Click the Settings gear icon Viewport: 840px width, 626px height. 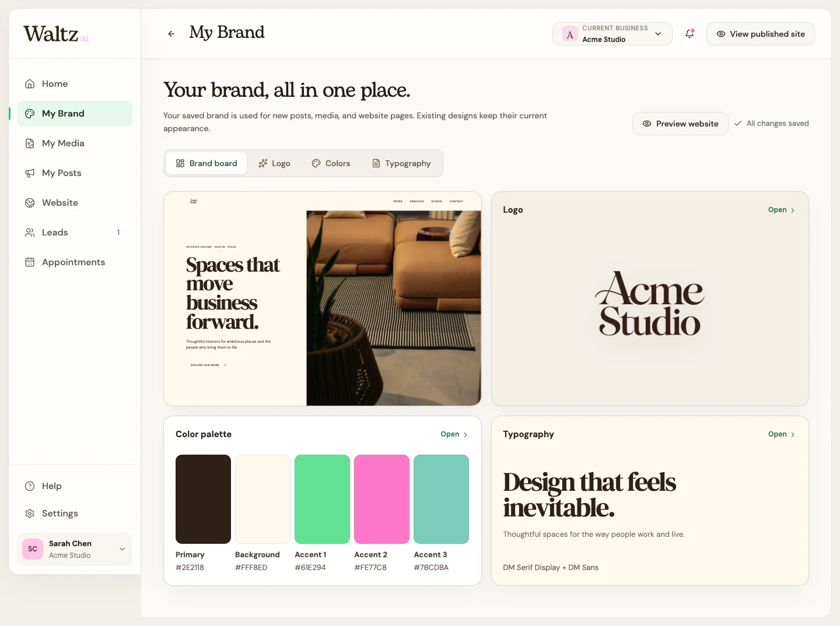(30, 514)
